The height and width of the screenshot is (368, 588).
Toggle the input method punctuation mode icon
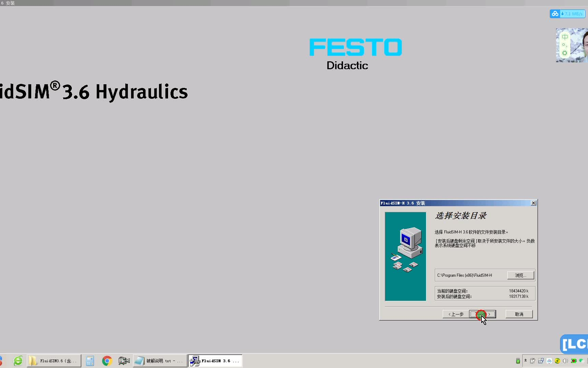click(565, 45)
